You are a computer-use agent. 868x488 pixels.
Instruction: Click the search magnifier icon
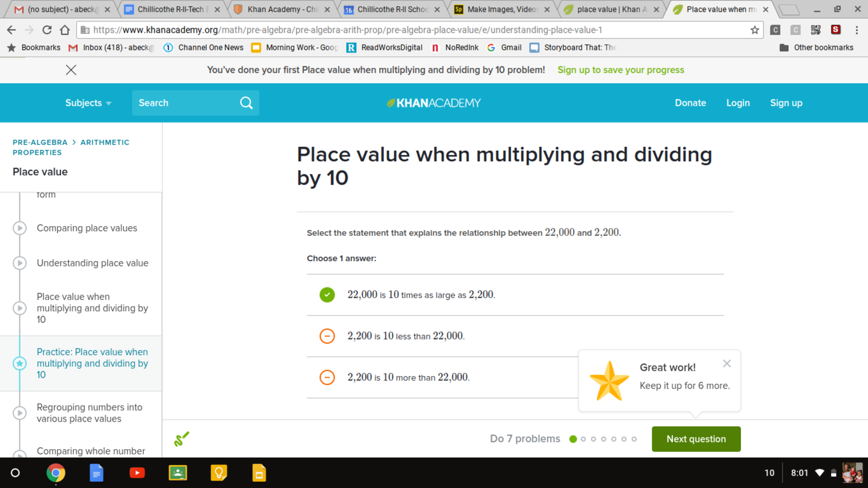tap(246, 103)
